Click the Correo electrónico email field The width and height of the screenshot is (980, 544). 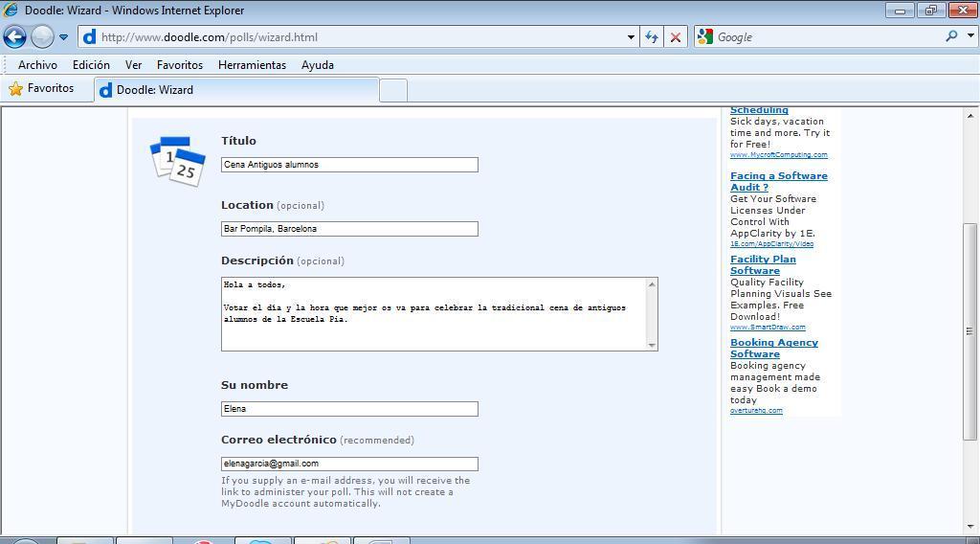[349, 464]
